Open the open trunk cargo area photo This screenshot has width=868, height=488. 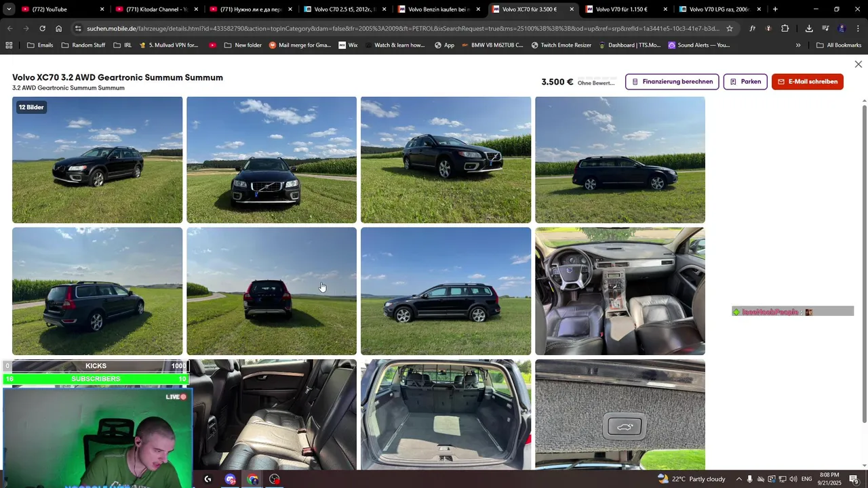pos(446,415)
